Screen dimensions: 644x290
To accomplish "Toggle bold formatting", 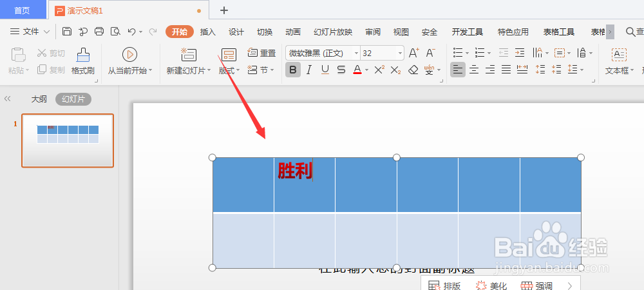I will 293,70.
